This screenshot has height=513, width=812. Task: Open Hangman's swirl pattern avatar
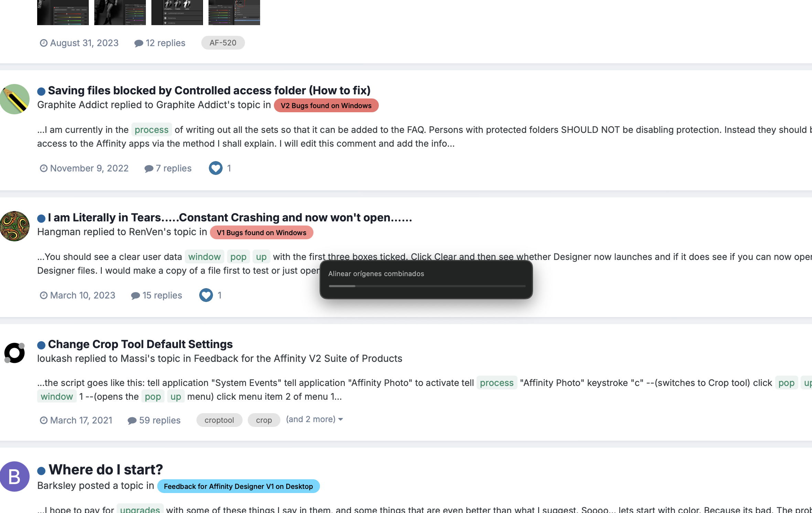[14, 226]
